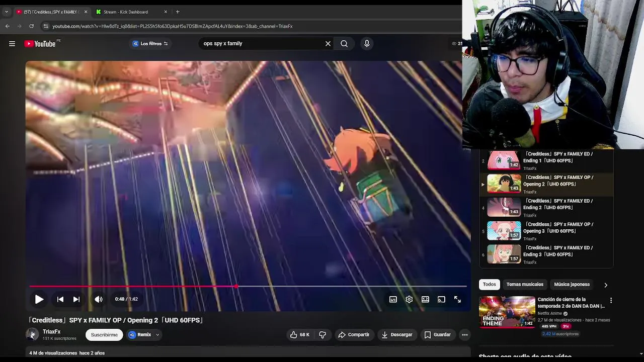The image size is (644, 362).
Task: Start voice search with the microphone icon
Action: [367, 44]
